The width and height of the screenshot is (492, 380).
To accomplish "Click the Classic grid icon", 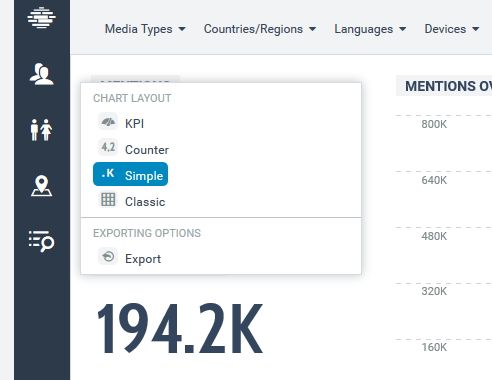I will 108,200.
